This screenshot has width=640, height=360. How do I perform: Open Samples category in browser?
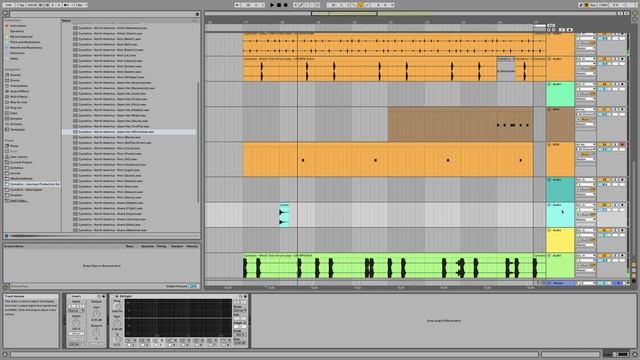16,119
